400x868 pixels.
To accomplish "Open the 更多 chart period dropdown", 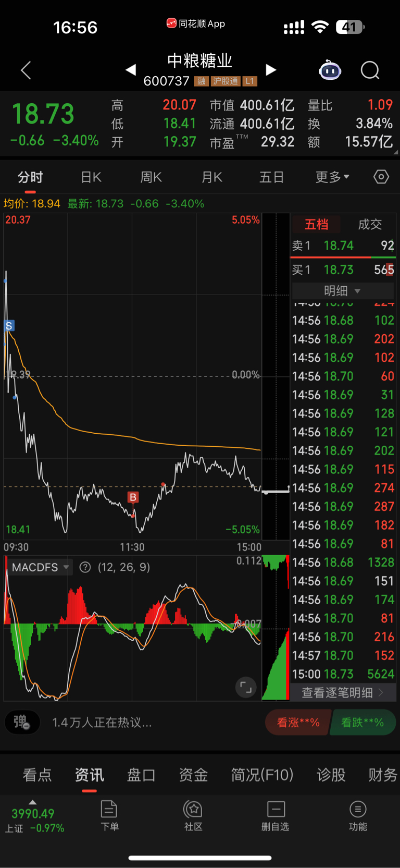I will pos(332,177).
